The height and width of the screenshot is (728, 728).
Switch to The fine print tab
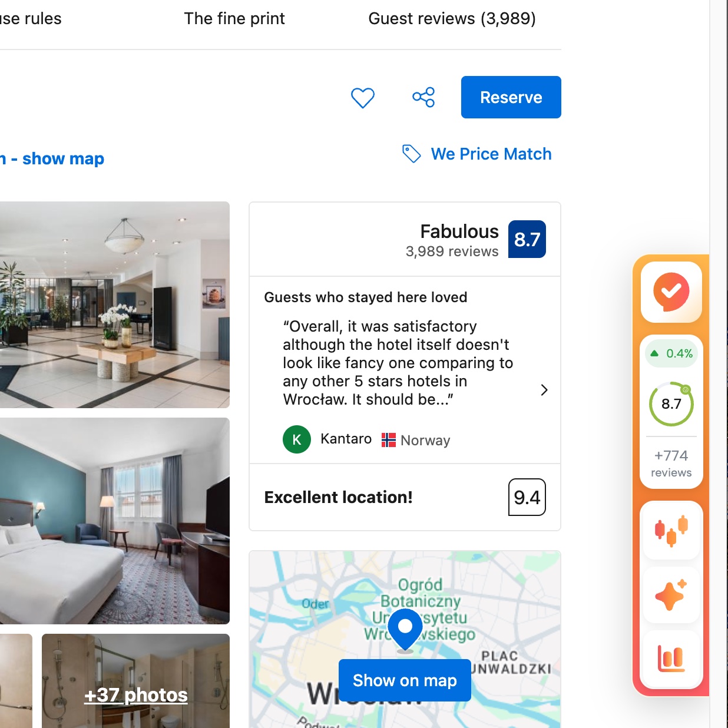pos(234,19)
